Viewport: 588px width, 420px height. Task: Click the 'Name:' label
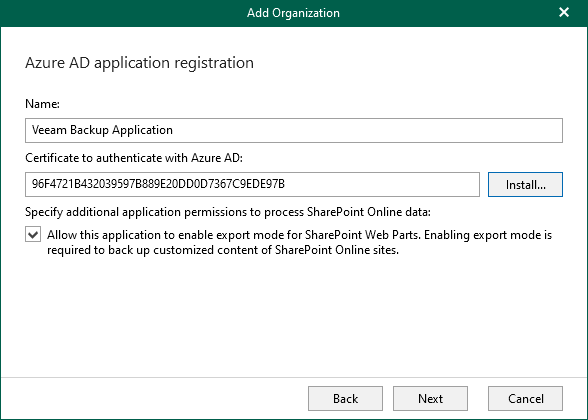click(42, 104)
